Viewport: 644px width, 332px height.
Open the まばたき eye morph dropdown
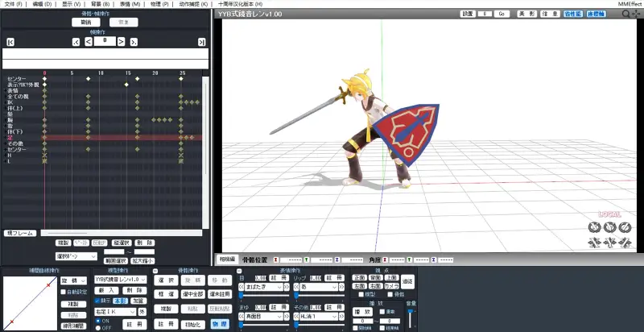pos(264,287)
